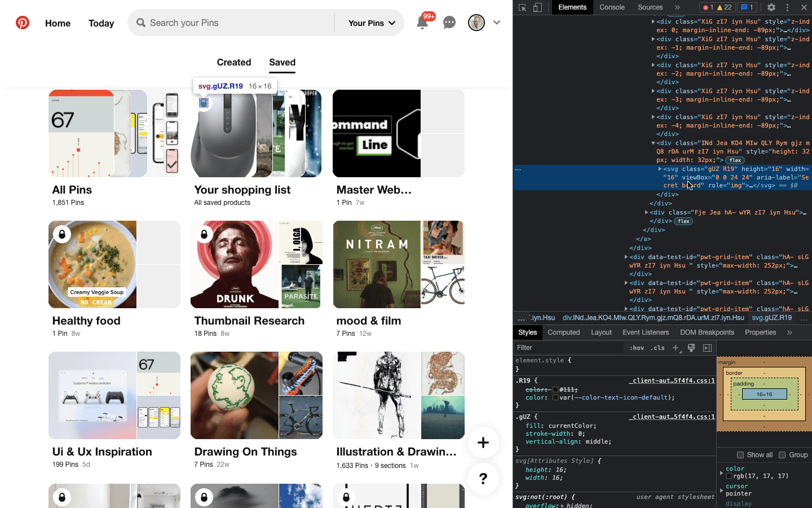This screenshot has width=812, height=508.
Task: Click the lock icon on Thumbnail Research board
Action: click(204, 234)
